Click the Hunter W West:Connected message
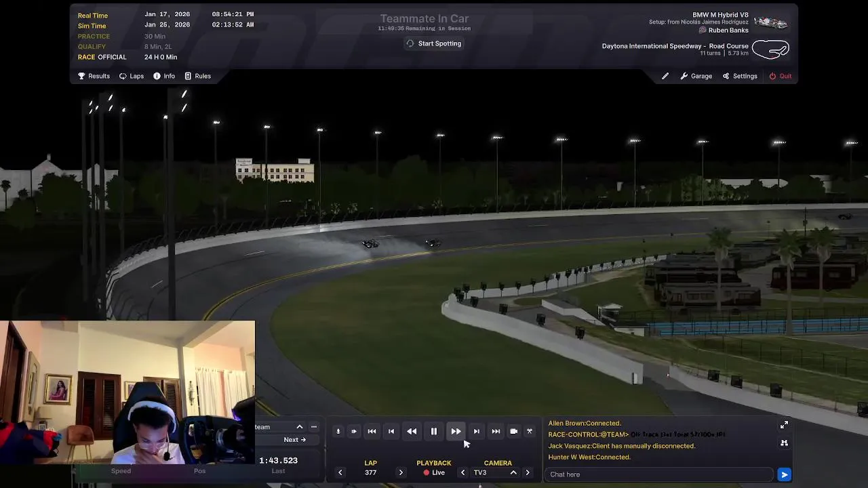 tap(589, 457)
